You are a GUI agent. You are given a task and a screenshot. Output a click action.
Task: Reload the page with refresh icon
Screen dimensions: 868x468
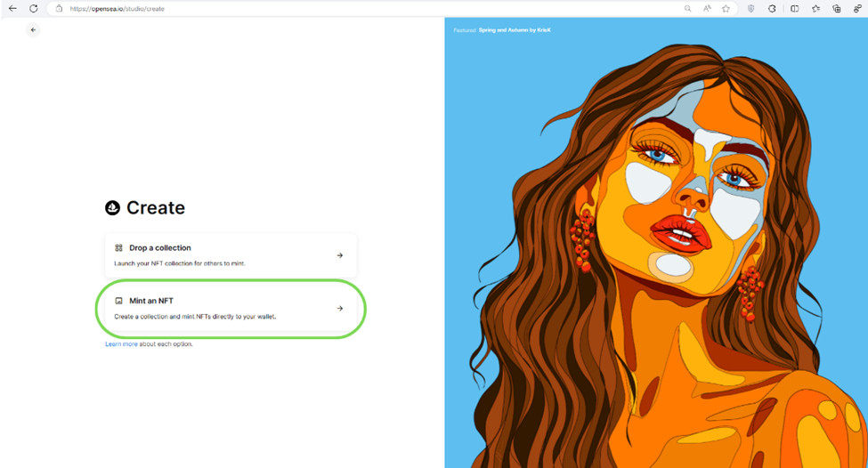click(x=33, y=8)
